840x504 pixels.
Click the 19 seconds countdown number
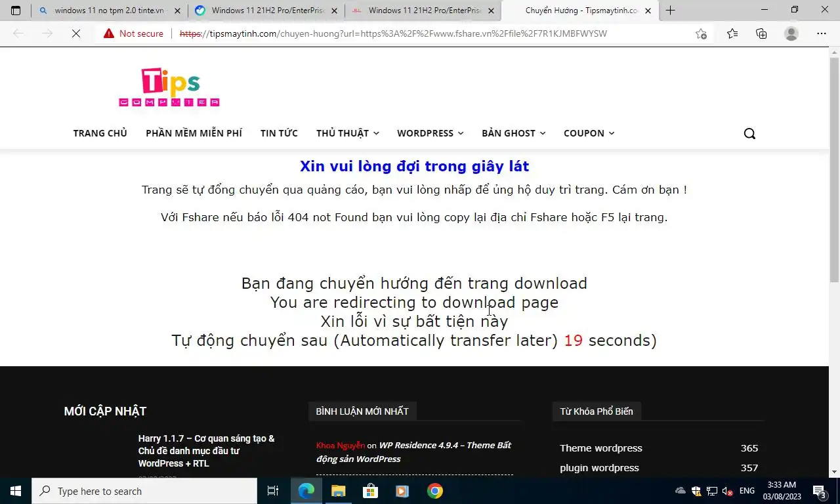[x=573, y=341]
